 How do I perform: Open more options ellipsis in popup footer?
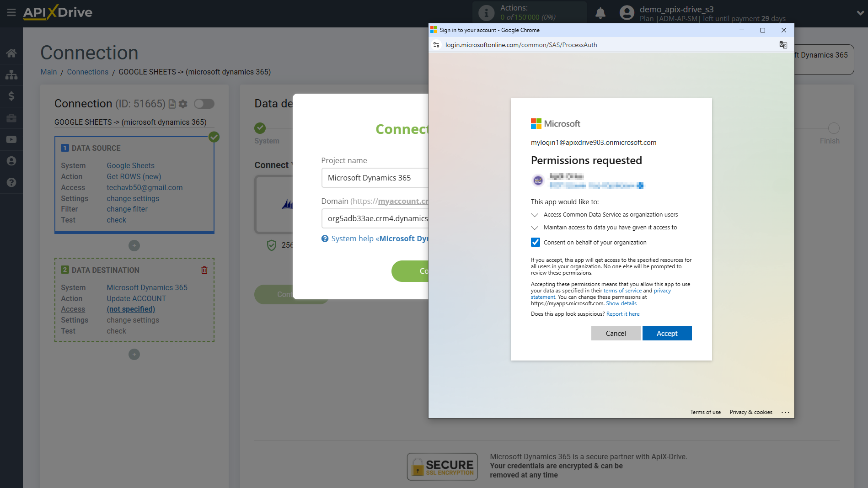coord(785,412)
